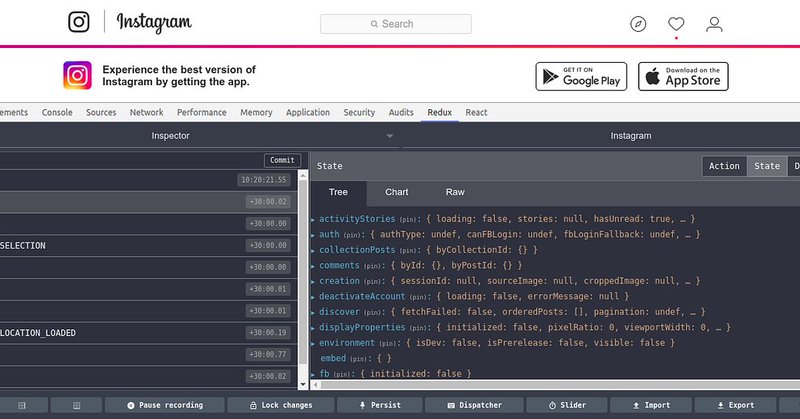Expand the deactivateAccount tree node

click(313, 297)
